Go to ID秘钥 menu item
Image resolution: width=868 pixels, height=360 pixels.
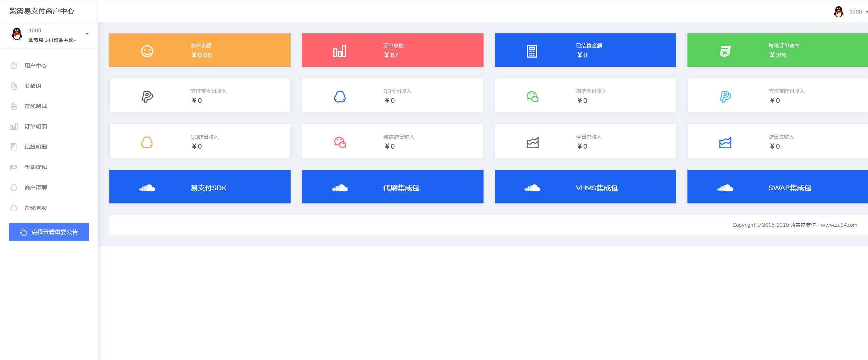point(33,86)
